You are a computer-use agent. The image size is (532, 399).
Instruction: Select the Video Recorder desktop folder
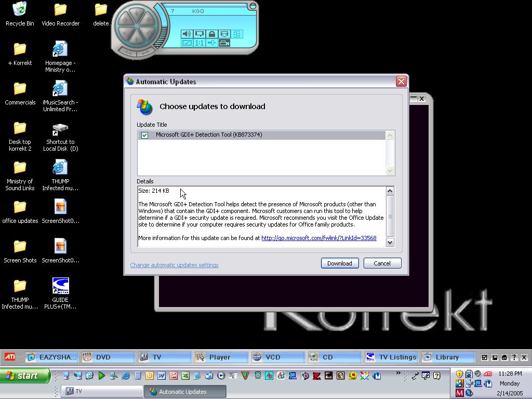(60, 14)
